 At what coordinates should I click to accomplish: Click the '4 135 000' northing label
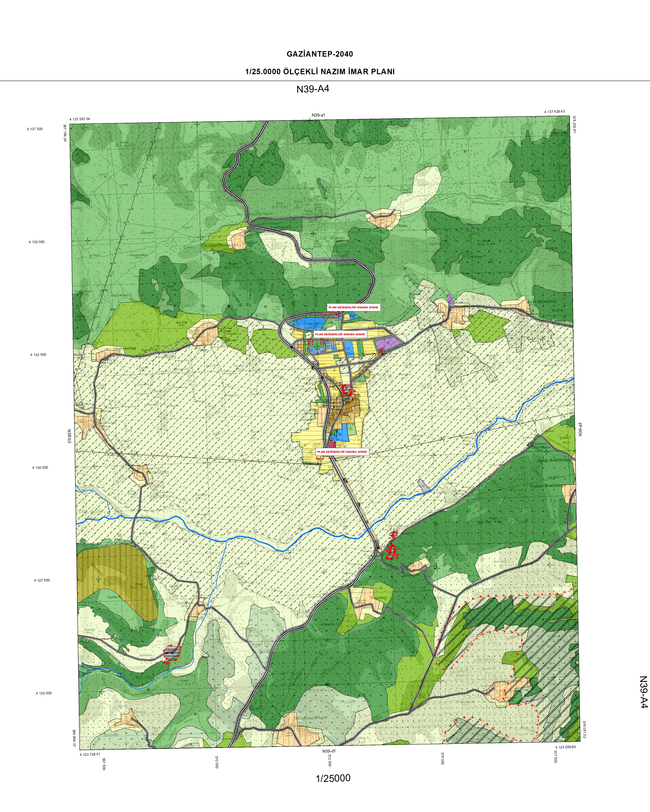(x=36, y=242)
